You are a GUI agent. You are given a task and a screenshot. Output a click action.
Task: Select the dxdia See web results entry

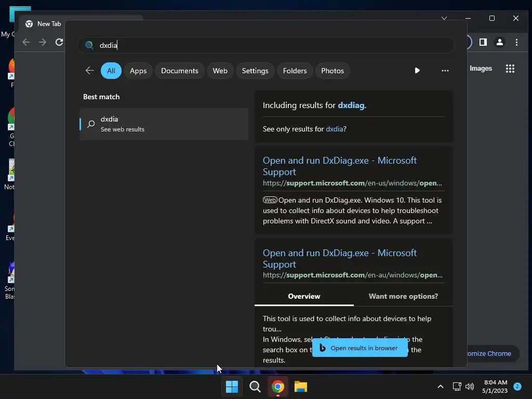click(164, 124)
